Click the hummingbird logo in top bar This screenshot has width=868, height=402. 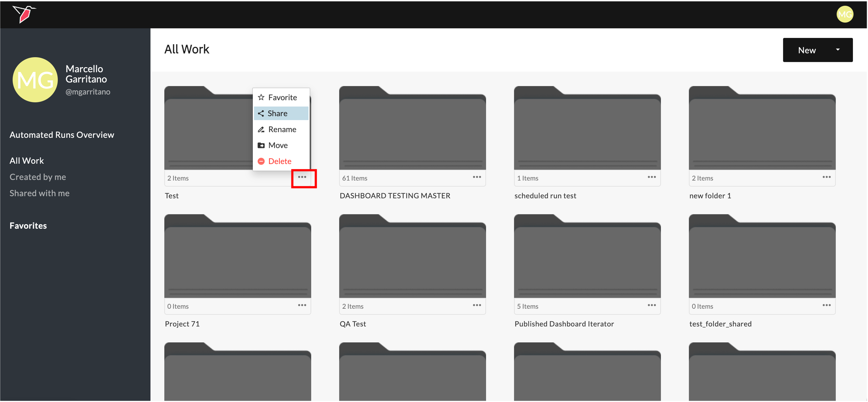pos(24,14)
